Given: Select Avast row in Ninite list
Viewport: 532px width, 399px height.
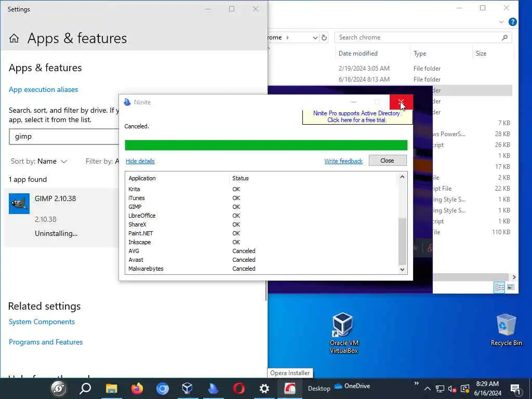Looking at the screenshot, I should click(x=262, y=260).
